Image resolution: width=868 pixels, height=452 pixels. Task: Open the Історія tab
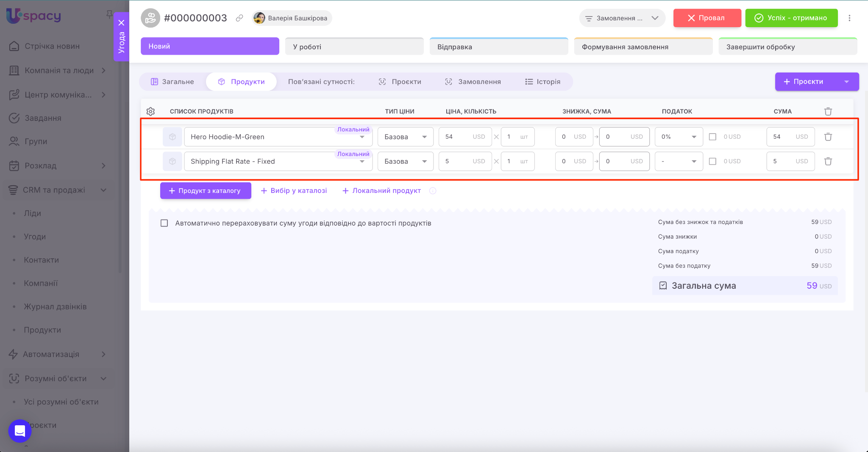[x=542, y=82]
